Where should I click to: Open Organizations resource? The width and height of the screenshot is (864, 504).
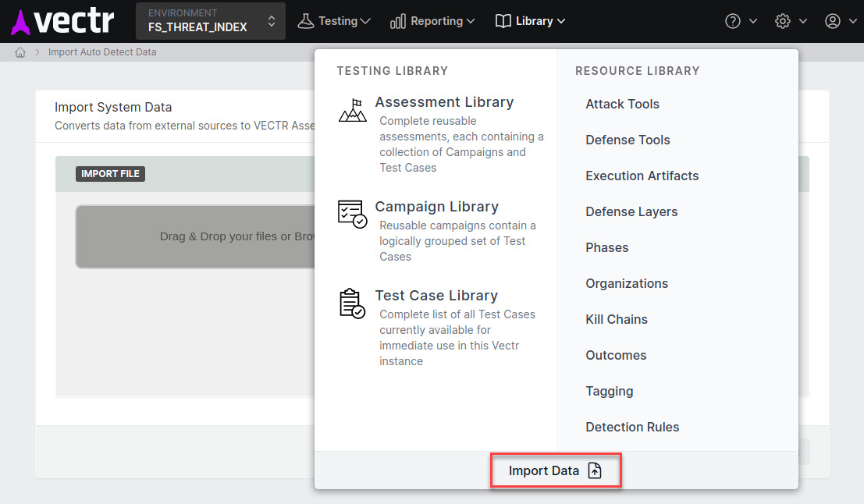[x=627, y=283]
